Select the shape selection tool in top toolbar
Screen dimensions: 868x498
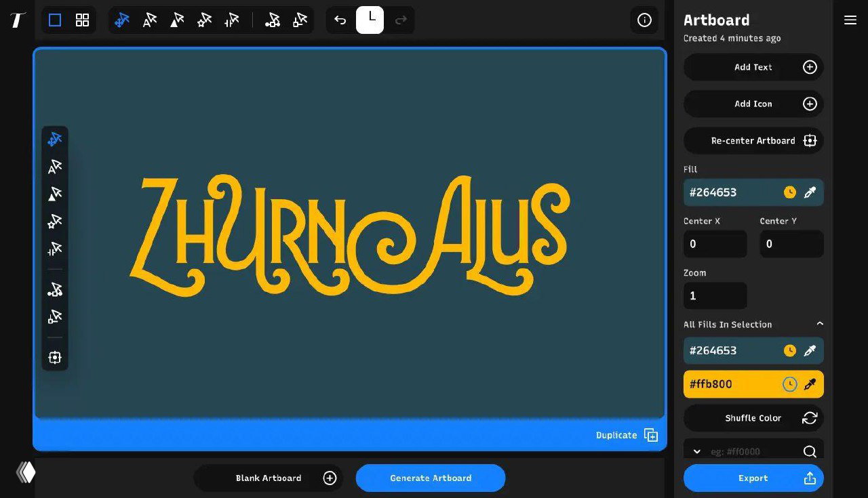pyautogui.click(x=177, y=20)
